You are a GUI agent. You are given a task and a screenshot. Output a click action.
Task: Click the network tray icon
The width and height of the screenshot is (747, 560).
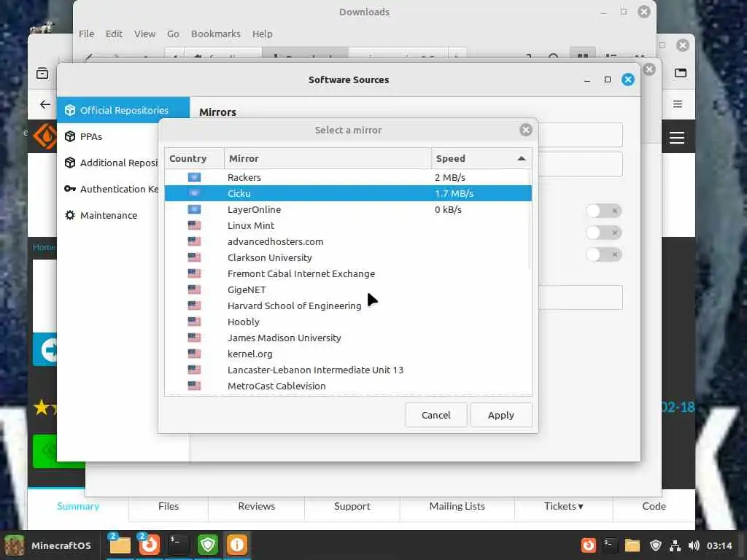click(x=675, y=545)
